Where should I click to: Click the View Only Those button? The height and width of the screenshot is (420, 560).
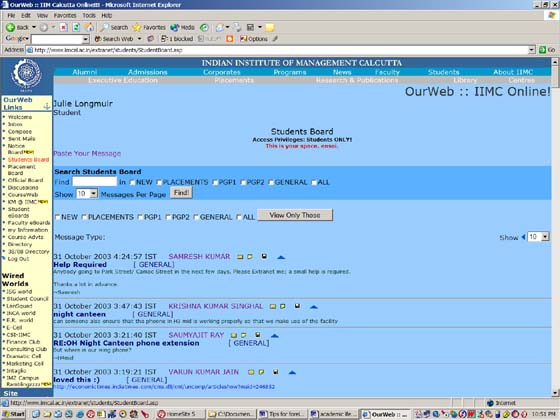click(295, 215)
